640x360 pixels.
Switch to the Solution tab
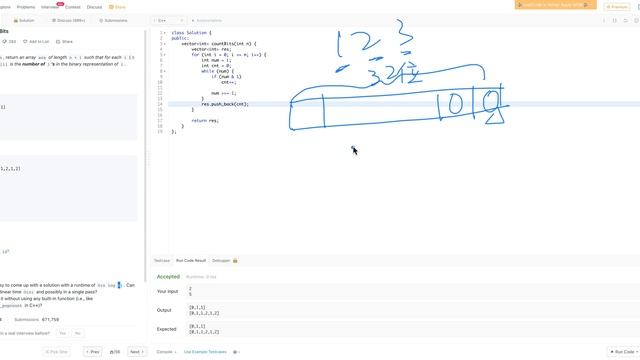pos(24,20)
